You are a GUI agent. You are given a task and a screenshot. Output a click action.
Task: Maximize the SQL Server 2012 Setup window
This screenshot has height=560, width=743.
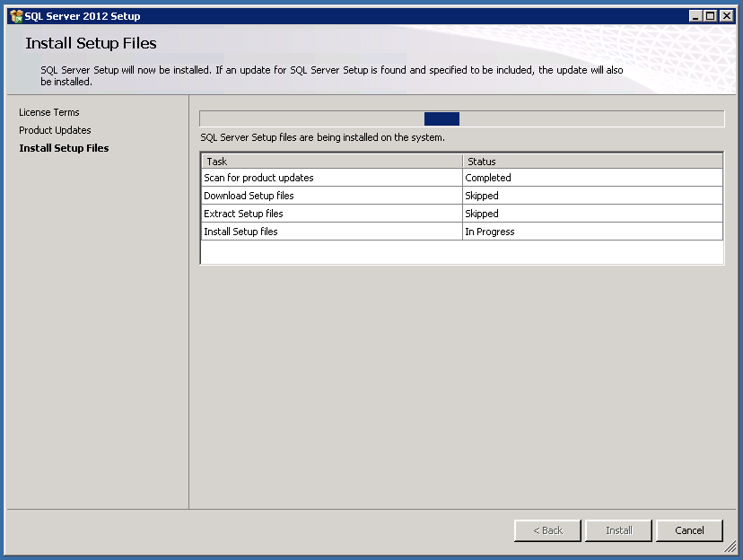(x=711, y=16)
